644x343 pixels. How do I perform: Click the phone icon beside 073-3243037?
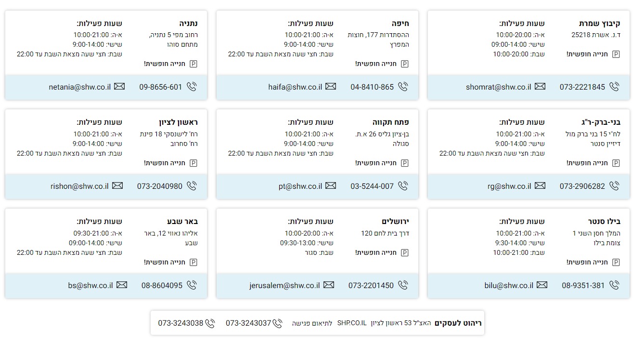point(277,323)
